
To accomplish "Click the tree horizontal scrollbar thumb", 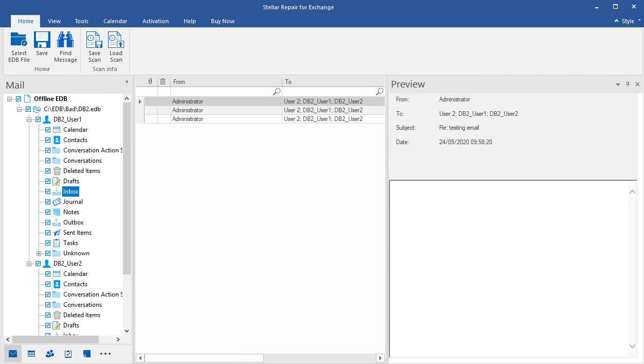I will coord(55,340).
